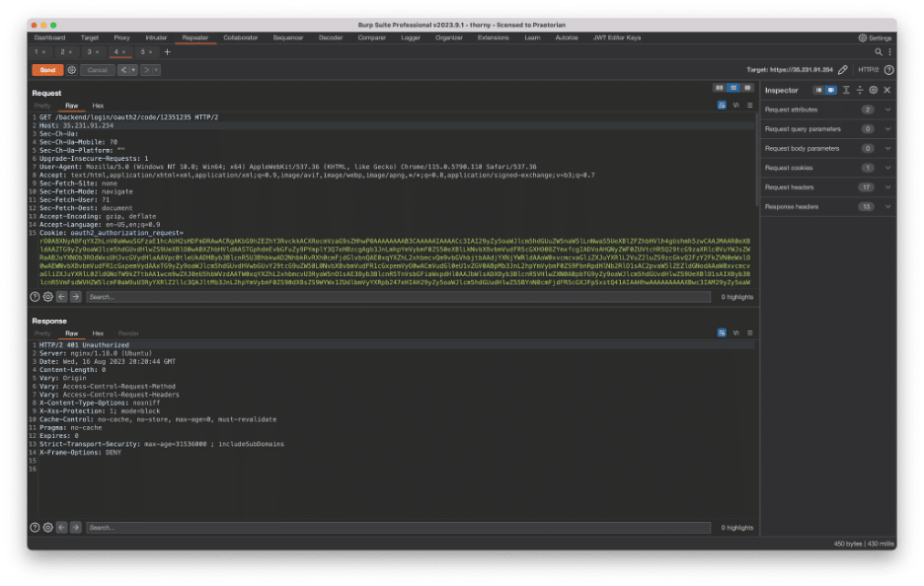Dock Inspector on the left side
Viewport: 924px width, 586px height.
(x=818, y=90)
